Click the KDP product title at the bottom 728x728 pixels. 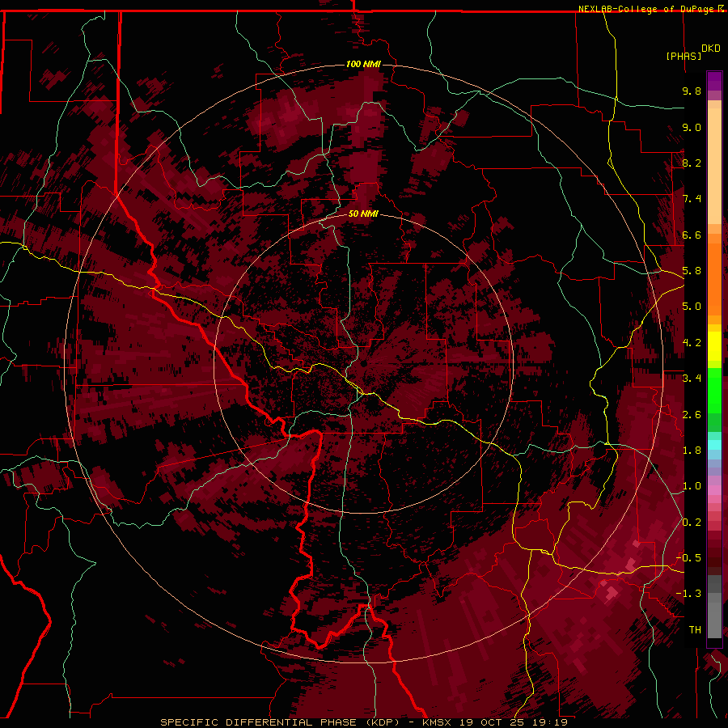(x=363, y=722)
